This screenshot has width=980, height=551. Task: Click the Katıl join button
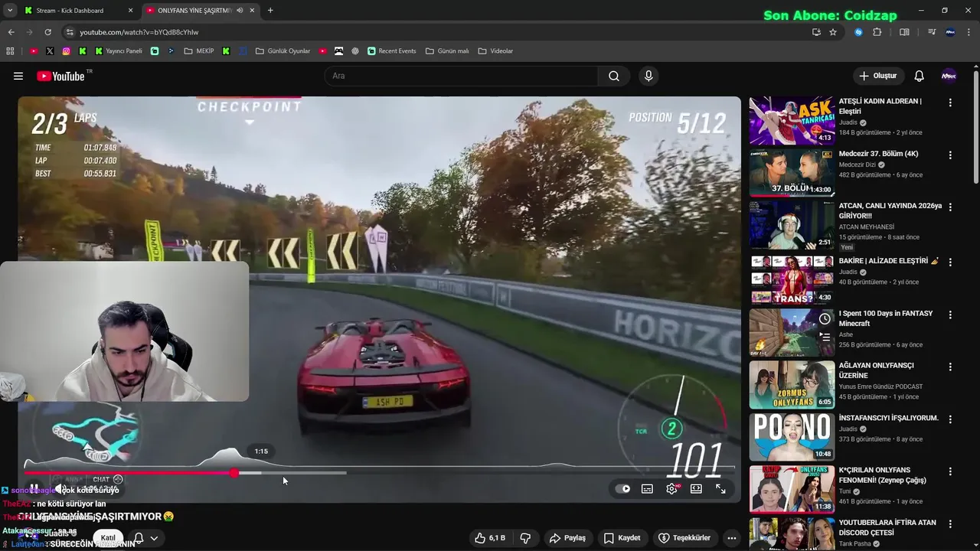coord(109,538)
